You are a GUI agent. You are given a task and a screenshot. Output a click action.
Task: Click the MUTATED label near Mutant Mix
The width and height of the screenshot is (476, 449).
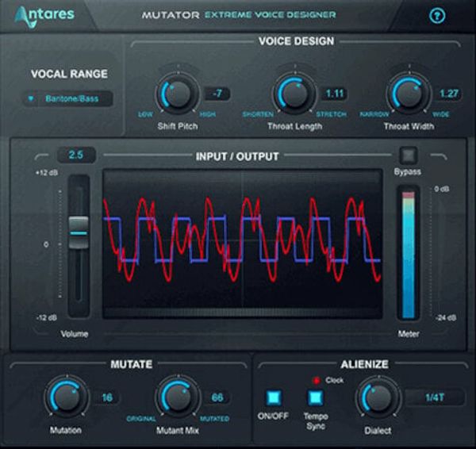coord(214,419)
